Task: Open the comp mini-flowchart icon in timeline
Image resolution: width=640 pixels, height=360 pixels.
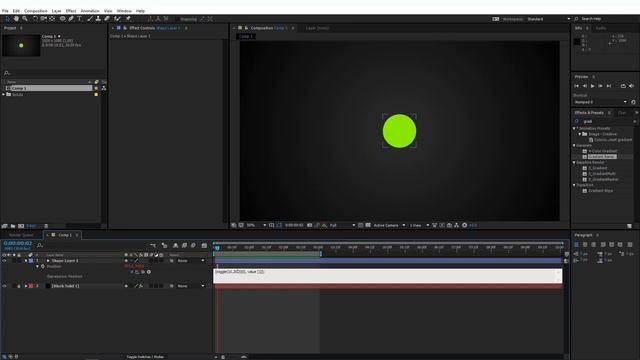Action: (153, 246)
